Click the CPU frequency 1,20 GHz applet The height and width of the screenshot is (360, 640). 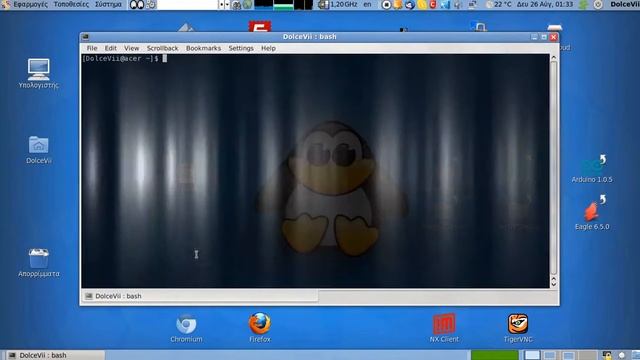(338, 4)
